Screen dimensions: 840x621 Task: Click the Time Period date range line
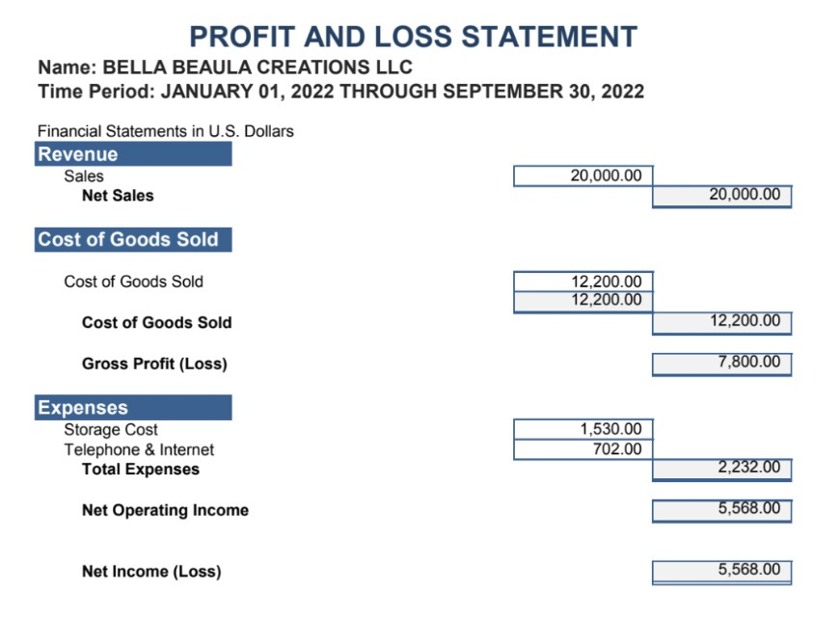click(340, 93)
